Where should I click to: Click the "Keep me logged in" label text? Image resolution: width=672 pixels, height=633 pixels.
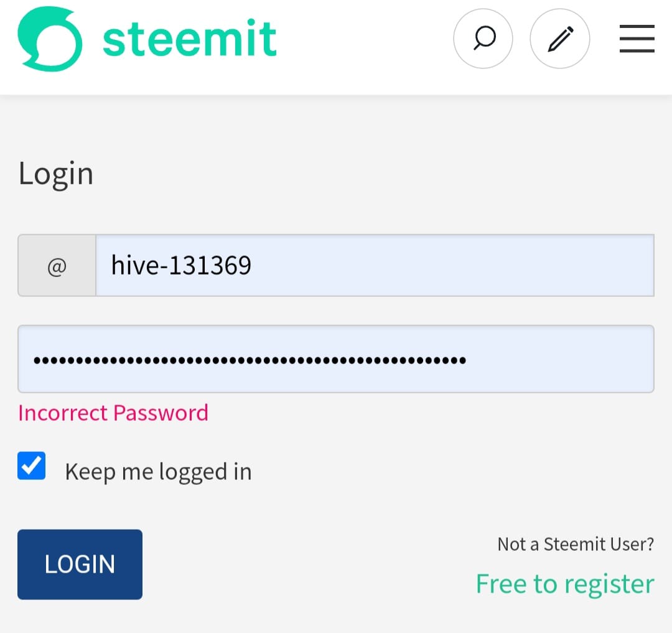point(158,472)
